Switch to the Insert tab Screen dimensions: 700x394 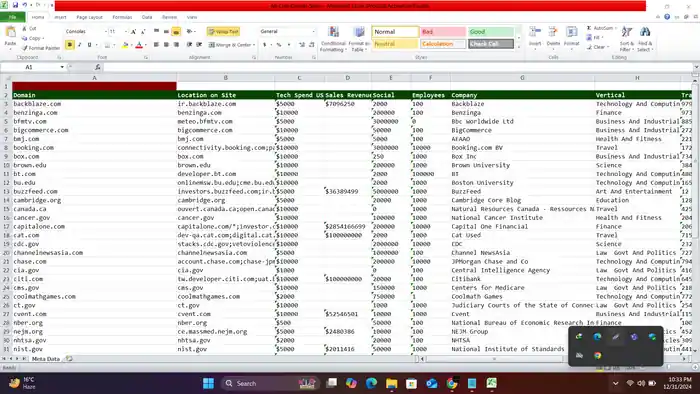(x=60, y=17)
